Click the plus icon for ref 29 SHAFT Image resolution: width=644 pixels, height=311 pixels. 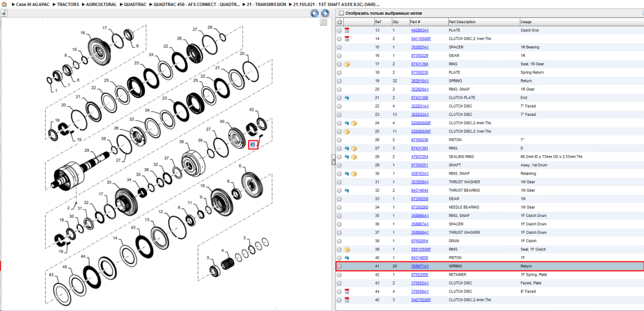click(x=339, y=165)
